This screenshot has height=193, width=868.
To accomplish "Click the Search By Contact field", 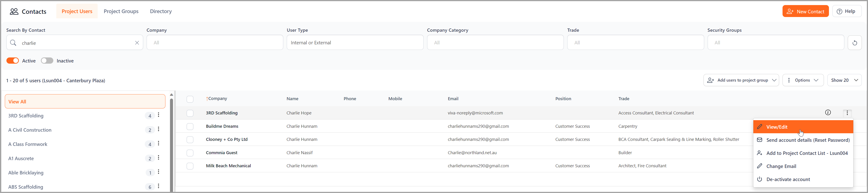I will [74, 43].
